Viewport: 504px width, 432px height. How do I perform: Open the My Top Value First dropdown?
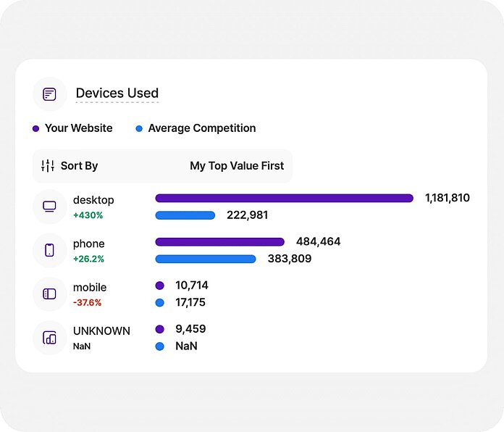coord(237,166)
